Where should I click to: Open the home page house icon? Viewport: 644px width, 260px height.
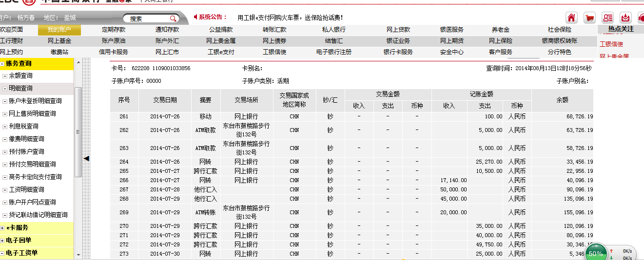(x=572, y=18)
